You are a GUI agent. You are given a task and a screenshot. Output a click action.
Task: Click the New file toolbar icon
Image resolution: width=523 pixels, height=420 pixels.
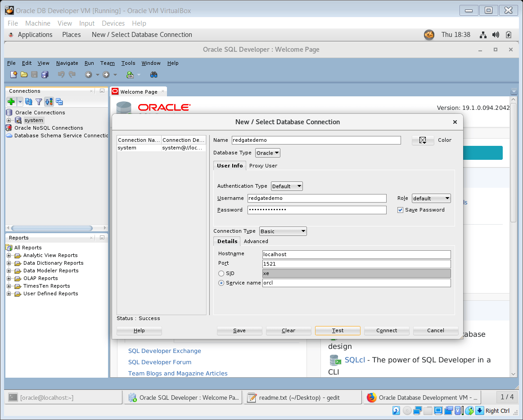[14, 75]
